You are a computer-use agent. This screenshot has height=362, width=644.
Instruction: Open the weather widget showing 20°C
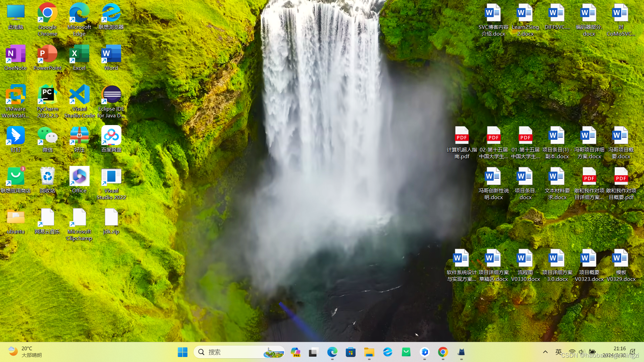click(25, 352)
